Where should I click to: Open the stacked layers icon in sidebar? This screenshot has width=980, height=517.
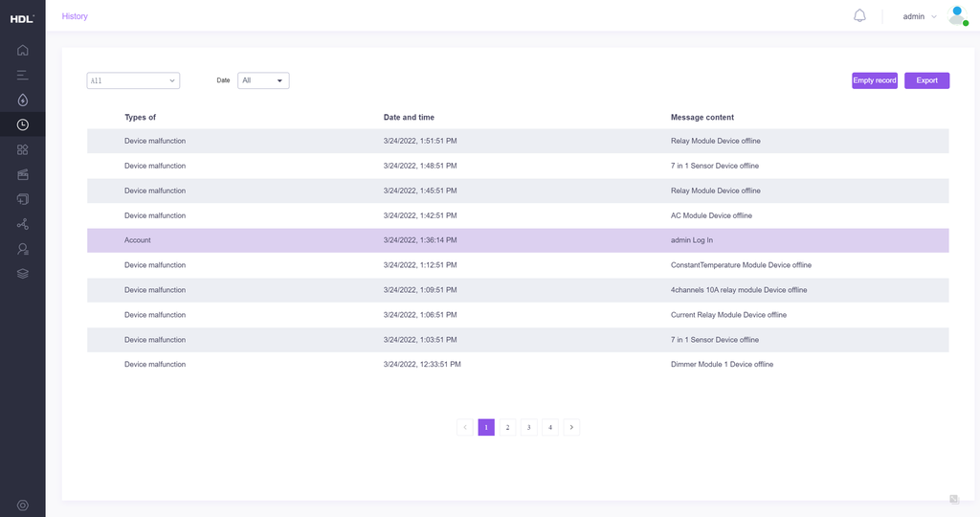pos(23,274)
